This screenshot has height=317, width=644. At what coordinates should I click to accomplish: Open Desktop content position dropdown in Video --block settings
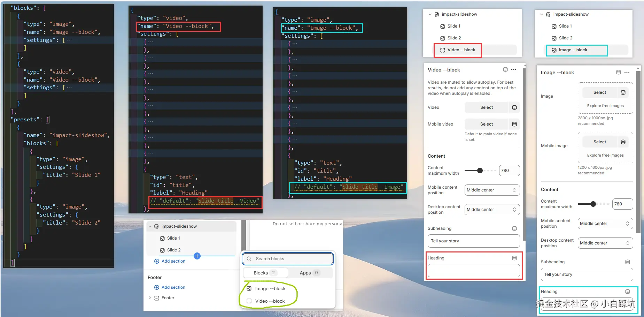click(492, 210)
